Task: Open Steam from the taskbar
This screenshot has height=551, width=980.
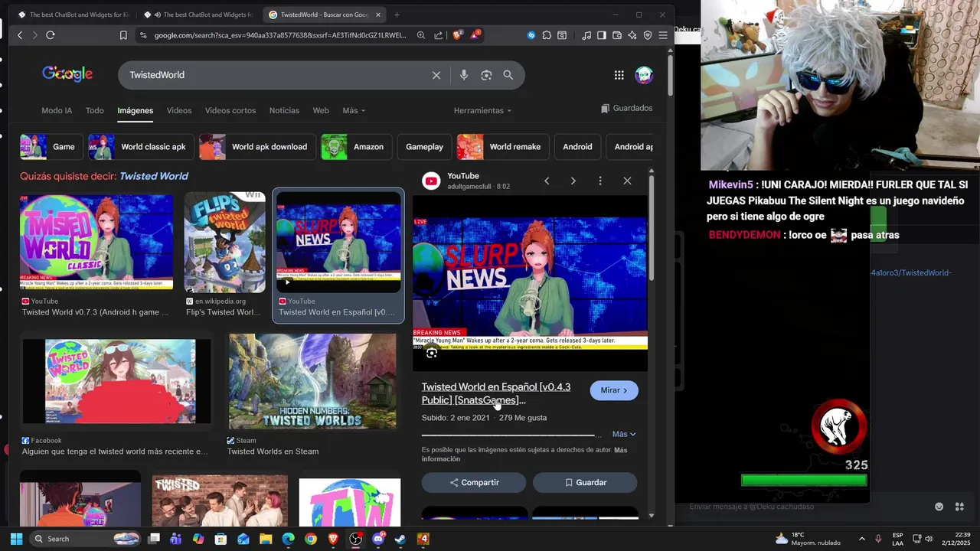Action: [x=400, y=539]
